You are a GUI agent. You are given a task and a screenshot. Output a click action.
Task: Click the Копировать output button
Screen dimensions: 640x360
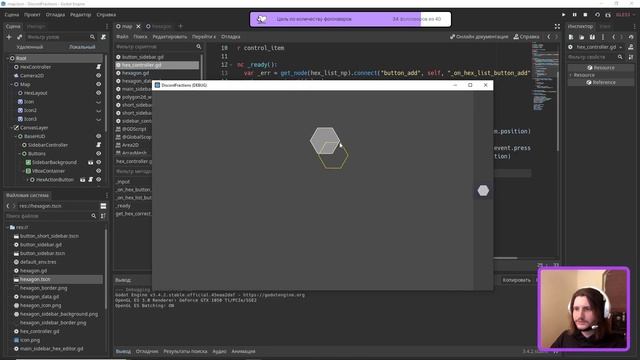click(x=516, y=280)
